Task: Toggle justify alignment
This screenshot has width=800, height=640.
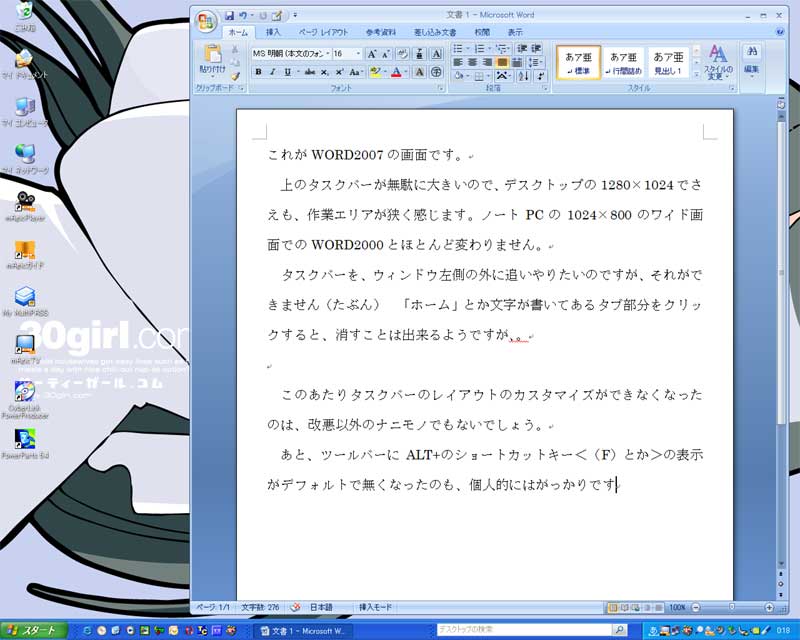Action: pos(503,62)
